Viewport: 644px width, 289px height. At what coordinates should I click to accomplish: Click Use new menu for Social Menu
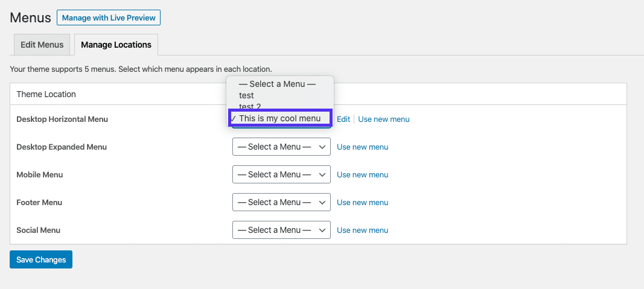(x=362, y=230)
